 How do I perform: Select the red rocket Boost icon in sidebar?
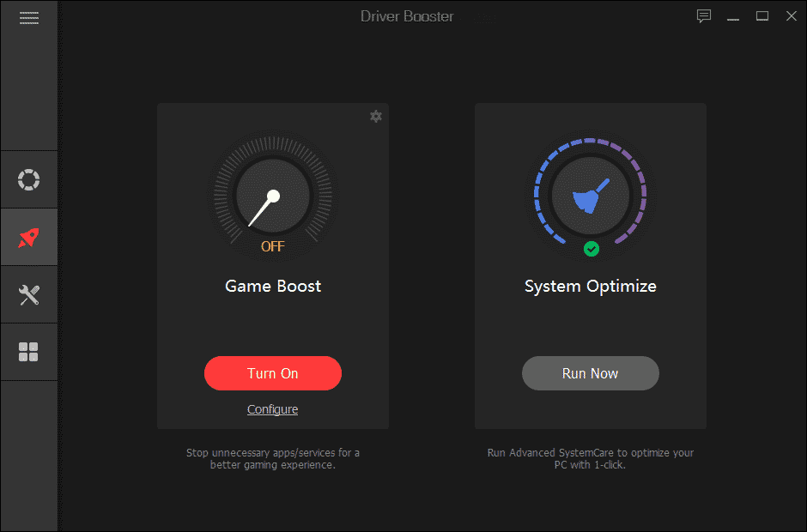tap(28, 237)
